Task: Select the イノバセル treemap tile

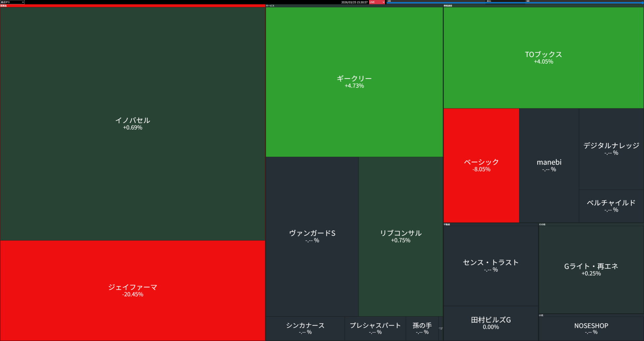Action: (132, 123)
